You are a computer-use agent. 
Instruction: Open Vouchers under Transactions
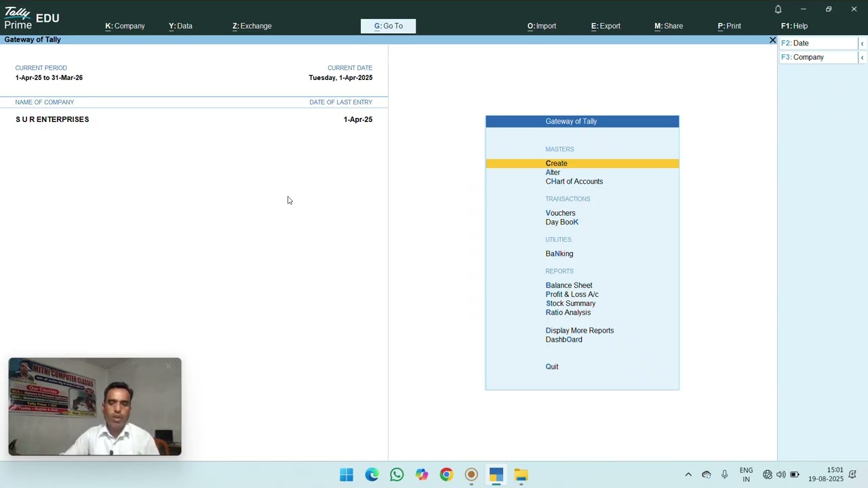coord(560,213)
